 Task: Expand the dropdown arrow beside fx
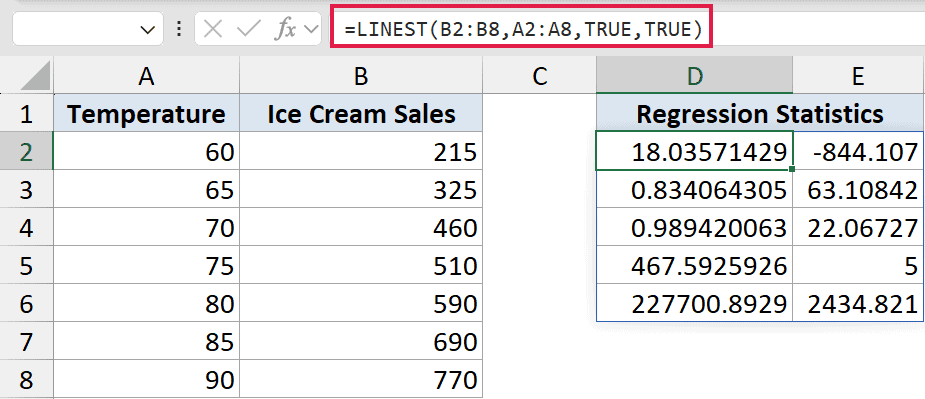(310, 30)
